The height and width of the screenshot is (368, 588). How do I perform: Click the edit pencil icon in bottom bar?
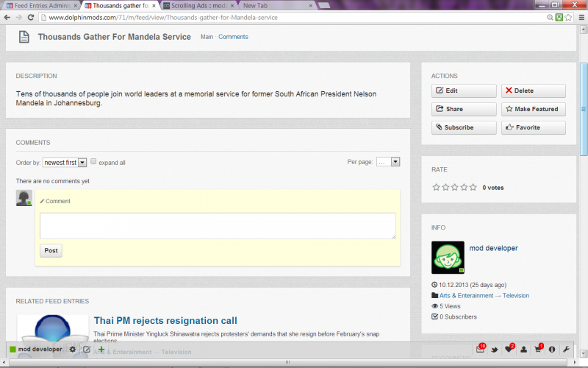click(87, 349)
